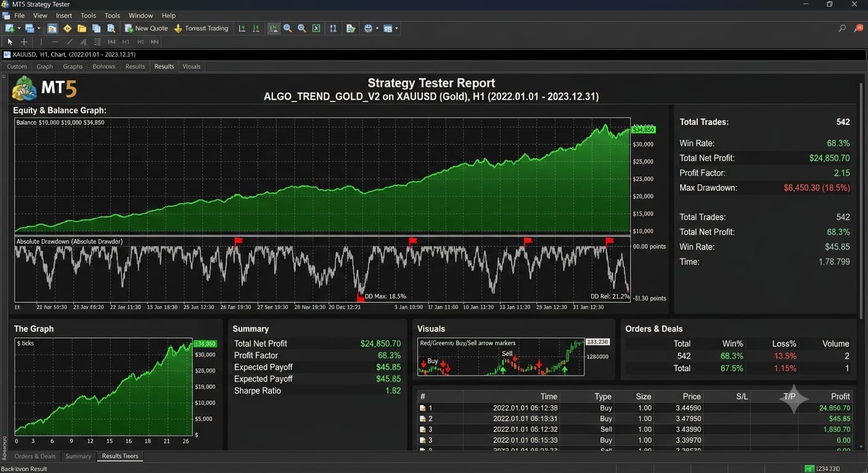This screenshot has width=868, height=473.
Task: Click the search magnifier at top right
Action: (842, 28)
